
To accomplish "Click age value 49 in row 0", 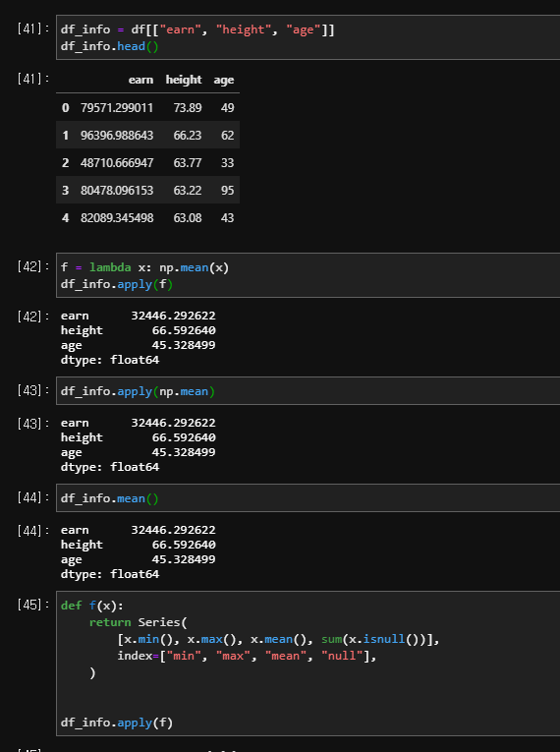I will [x=227, y=107].
